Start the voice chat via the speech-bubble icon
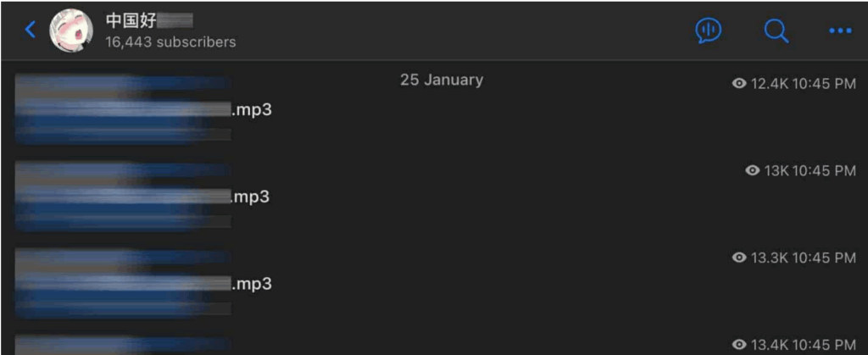This screenshot has height=355, width=868. pyautogui.click(x=708, y=31)
